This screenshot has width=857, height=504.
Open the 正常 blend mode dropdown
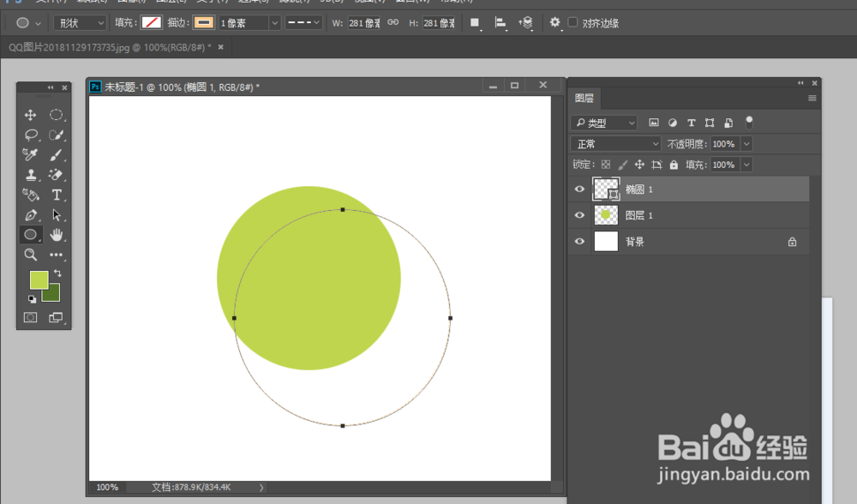615,144
